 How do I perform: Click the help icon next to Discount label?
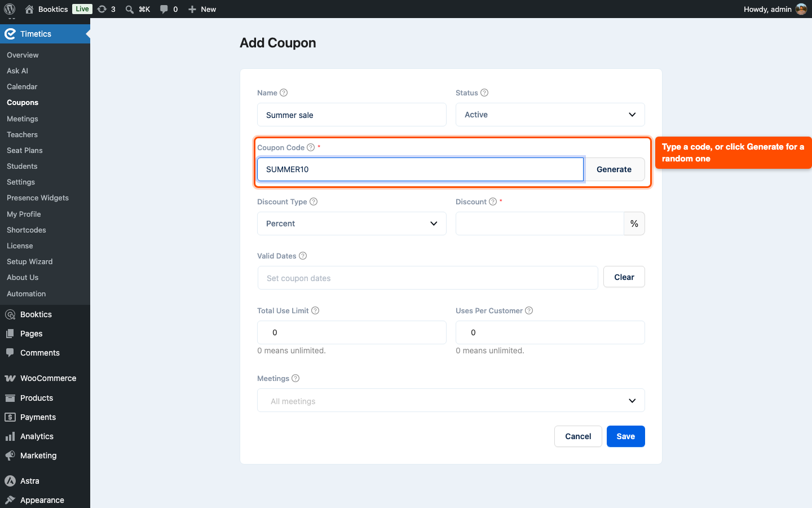coord(493,202)
